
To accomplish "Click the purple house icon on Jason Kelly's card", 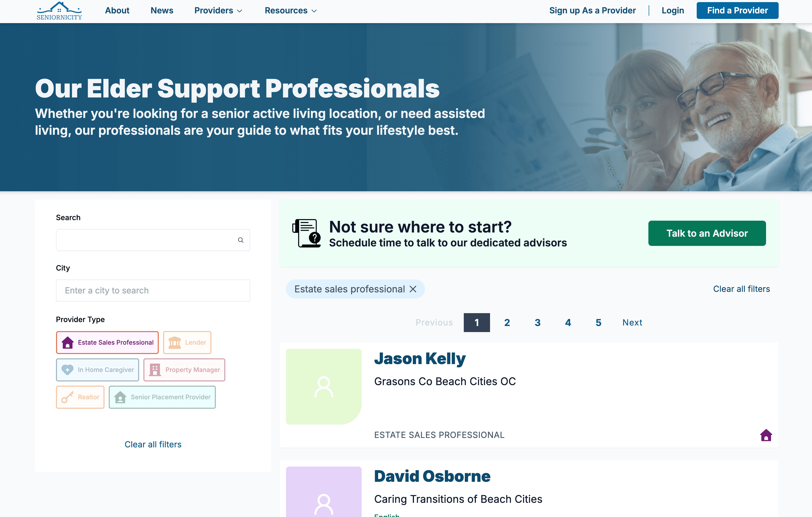I will pos(766,435).
